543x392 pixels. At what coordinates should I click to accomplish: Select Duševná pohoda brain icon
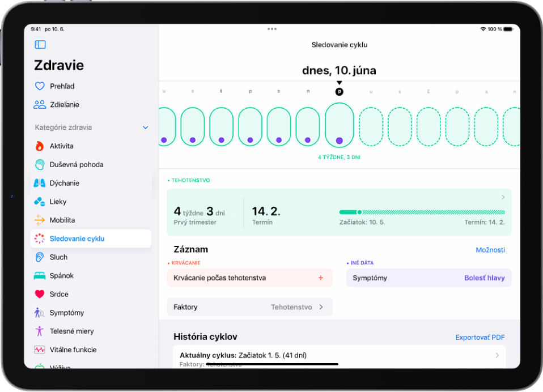40,164
